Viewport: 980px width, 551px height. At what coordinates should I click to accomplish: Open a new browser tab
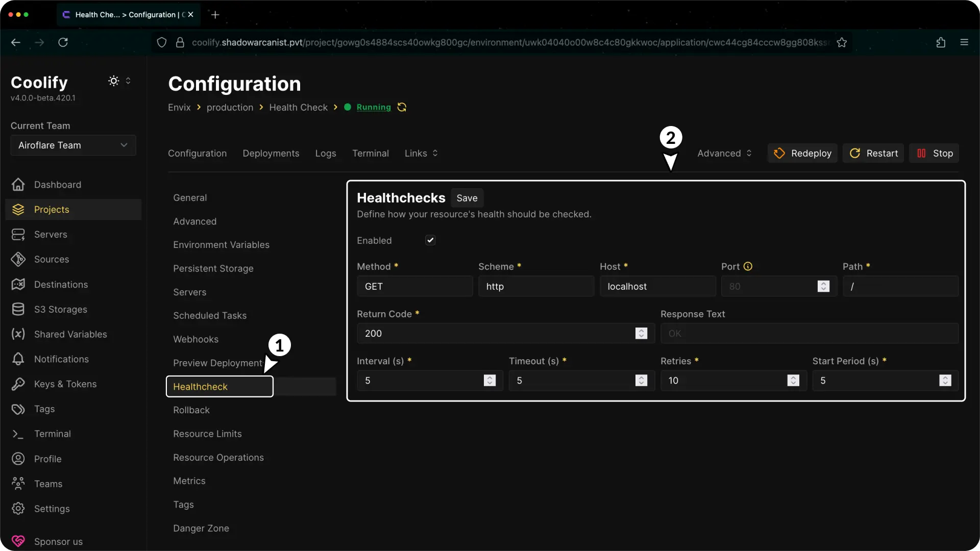point(215,15)
